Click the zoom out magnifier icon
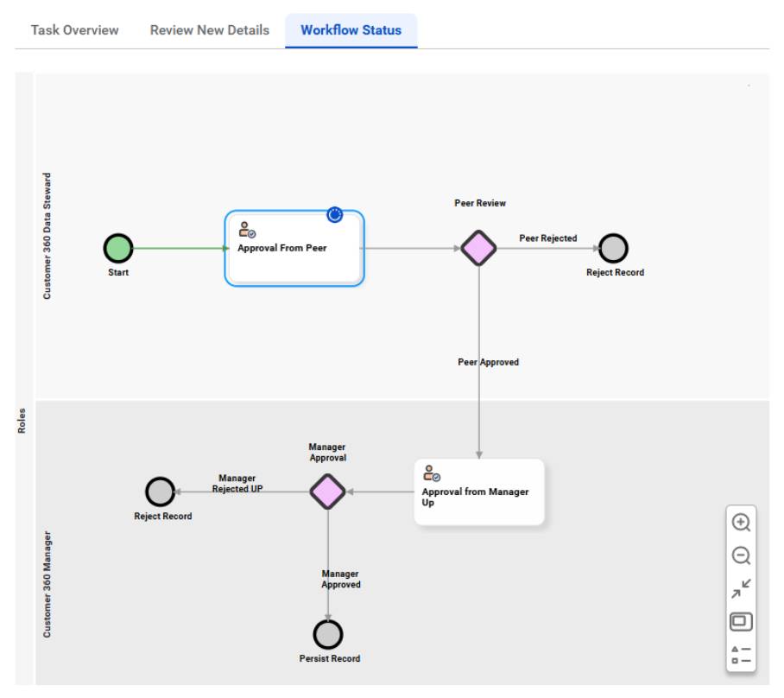The image size is (784, 698). 741,555
